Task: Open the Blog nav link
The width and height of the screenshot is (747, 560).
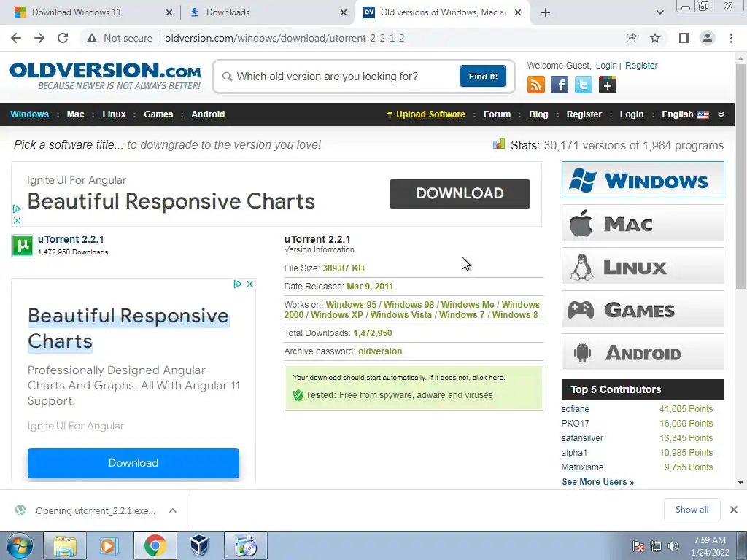Action: (538, 114)
